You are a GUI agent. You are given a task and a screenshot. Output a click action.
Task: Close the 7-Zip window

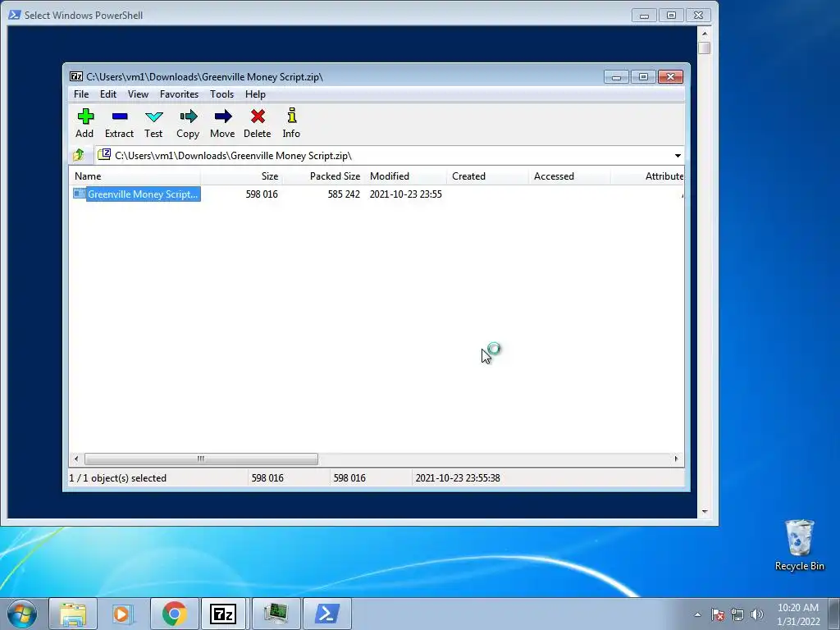671,77
